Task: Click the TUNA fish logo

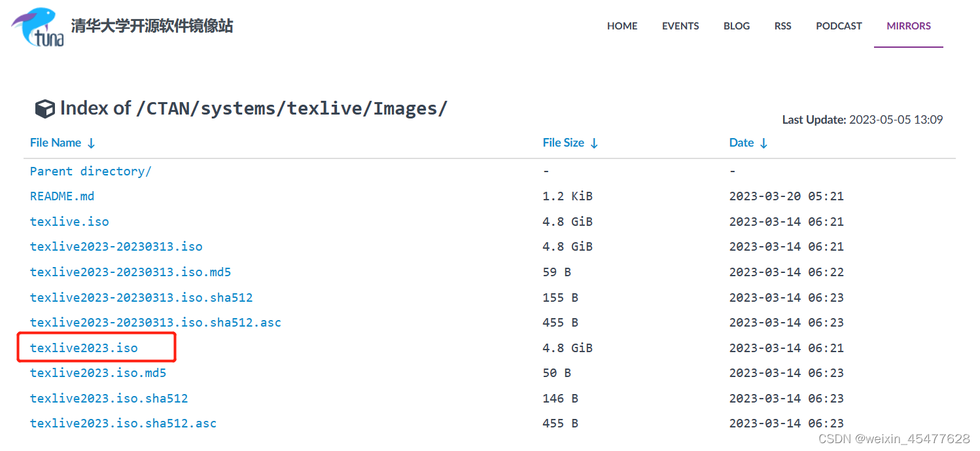Action: (x=38, y=27)
